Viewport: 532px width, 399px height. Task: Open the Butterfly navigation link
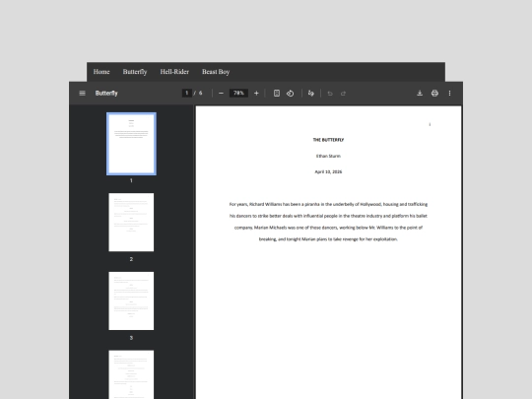pos(135,72)
